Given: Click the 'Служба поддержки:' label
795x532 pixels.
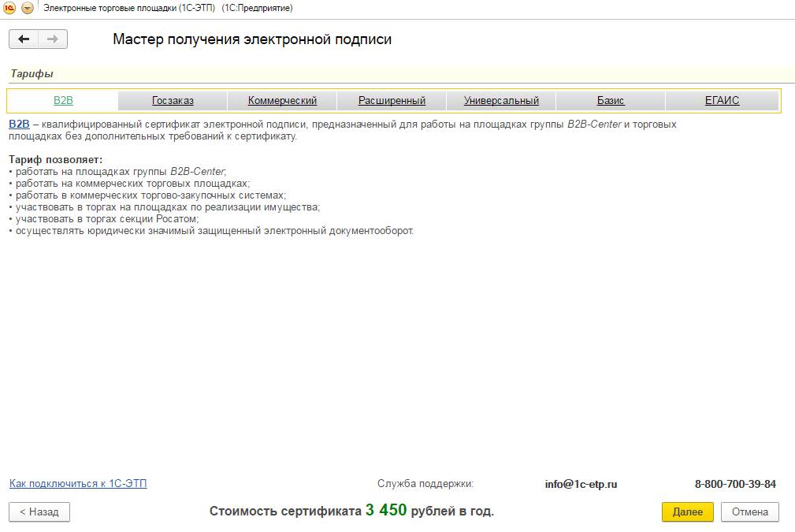Looking at the screenshot, I should (x=425, y=483).
